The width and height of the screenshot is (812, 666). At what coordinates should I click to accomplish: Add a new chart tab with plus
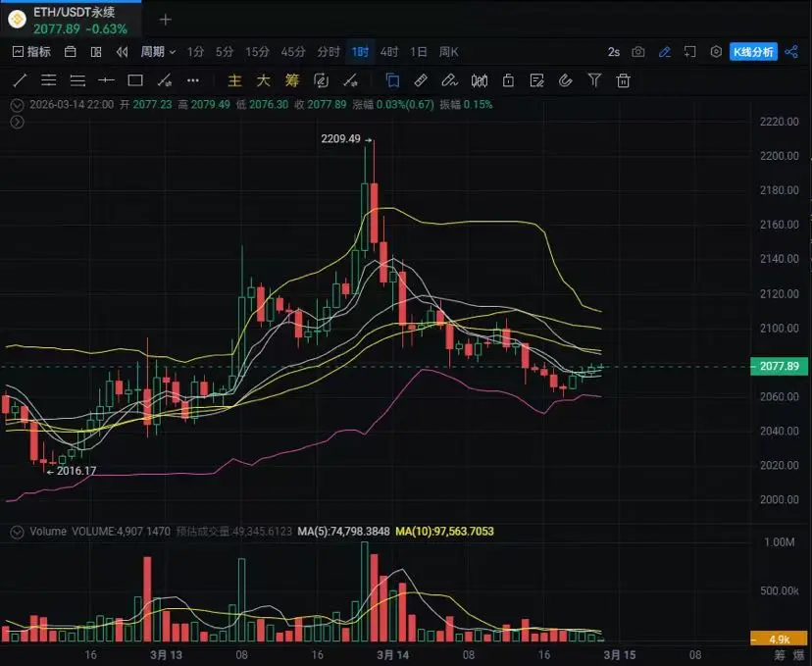(x=165, y=20)
